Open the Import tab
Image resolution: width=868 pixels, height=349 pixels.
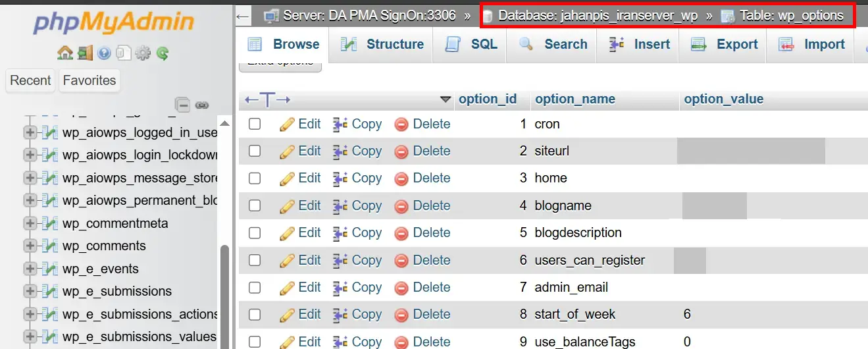(811, 44)
